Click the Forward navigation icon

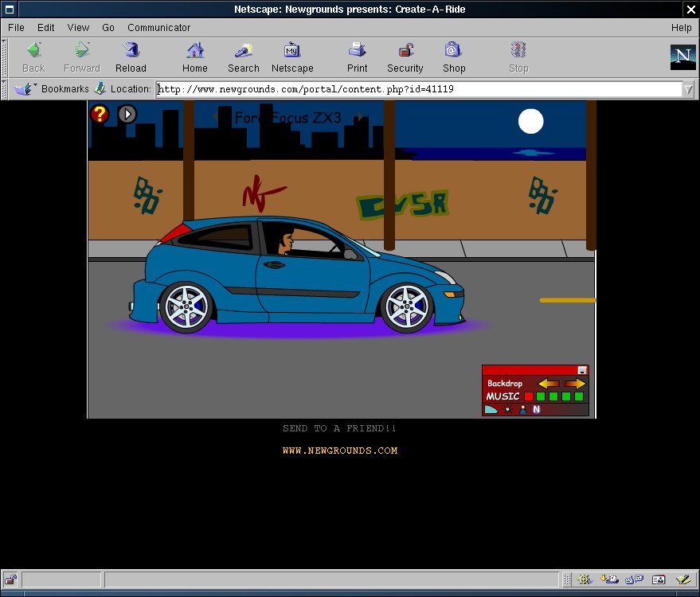[x=82, y=50]
